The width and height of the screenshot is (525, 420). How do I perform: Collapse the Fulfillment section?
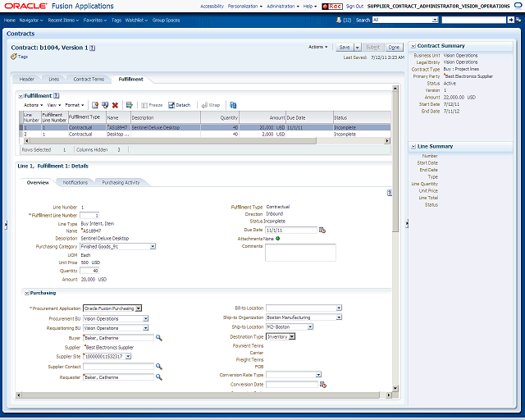(21, 96)
